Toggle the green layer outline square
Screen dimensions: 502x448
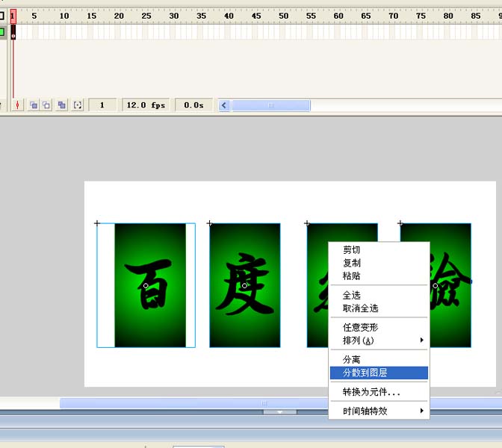click(x=2, y=32)
